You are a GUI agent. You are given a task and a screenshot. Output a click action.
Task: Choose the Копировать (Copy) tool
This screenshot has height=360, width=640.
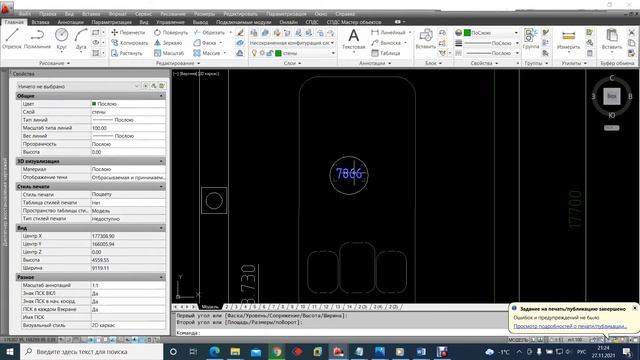click(x=129, y=42)
